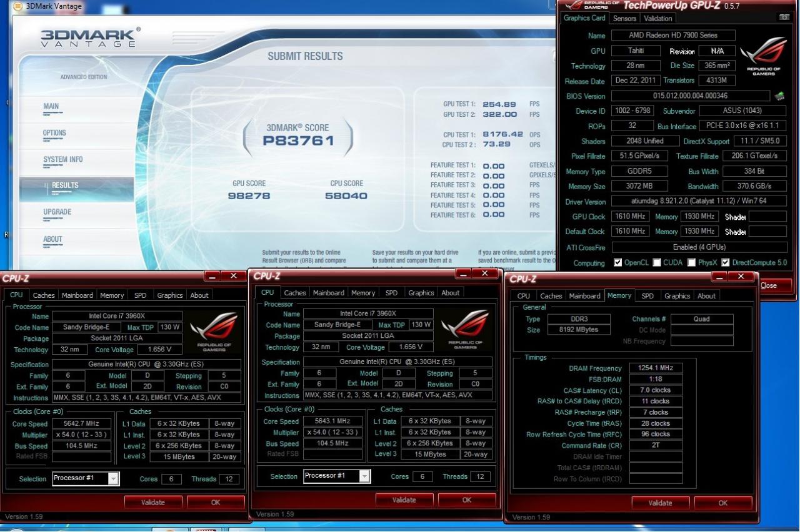Viewport: 800px width, 532px height.
Task: Click the GPU-Z Name field AMD Radeon HD 7900 Series
Action: point(673,36)
